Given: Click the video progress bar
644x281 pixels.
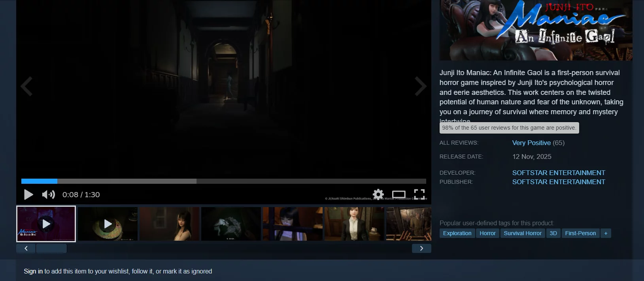Looking at the screenshot, I should [223, 181].
